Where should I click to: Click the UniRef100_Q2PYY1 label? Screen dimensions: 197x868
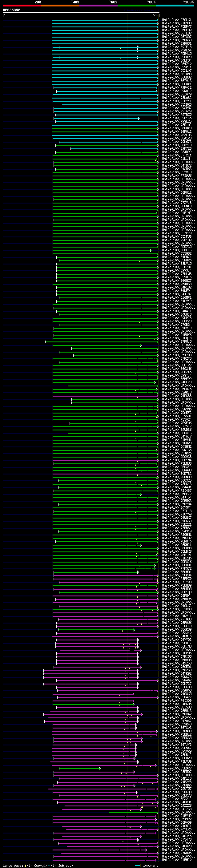pos(176,101)
